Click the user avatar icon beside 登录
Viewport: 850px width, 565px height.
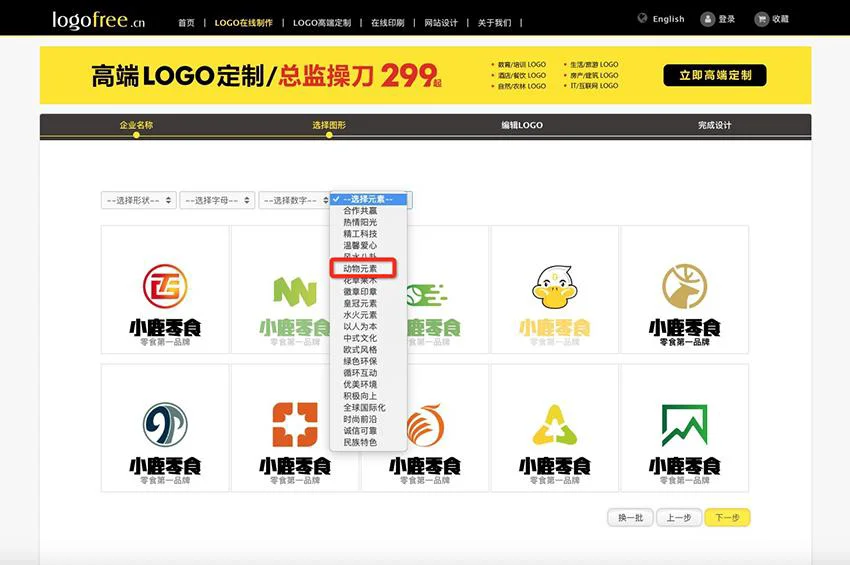707,19
